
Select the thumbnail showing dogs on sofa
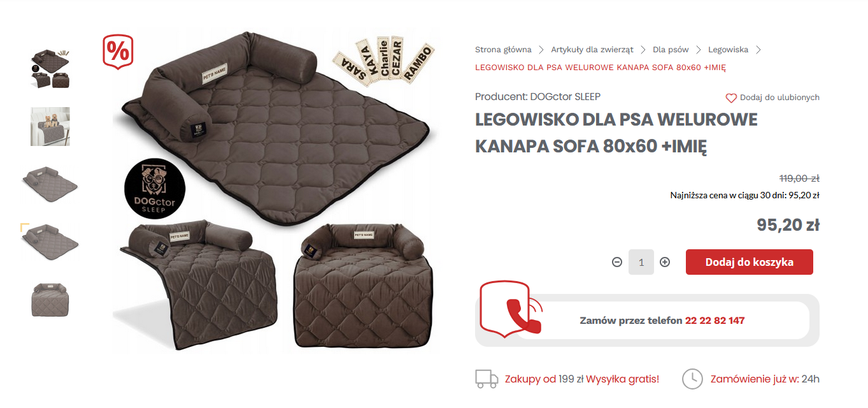(50, 126)
